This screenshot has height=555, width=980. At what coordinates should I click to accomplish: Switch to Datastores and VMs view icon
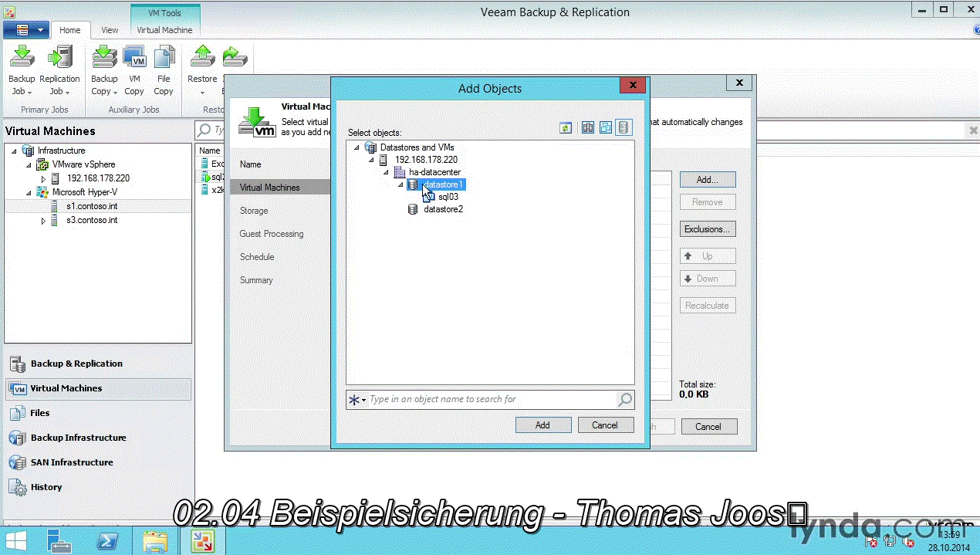623,128
